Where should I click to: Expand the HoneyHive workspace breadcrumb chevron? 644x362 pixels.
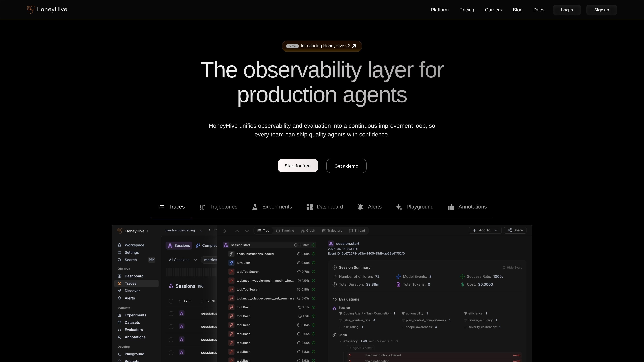coord(148,231)
